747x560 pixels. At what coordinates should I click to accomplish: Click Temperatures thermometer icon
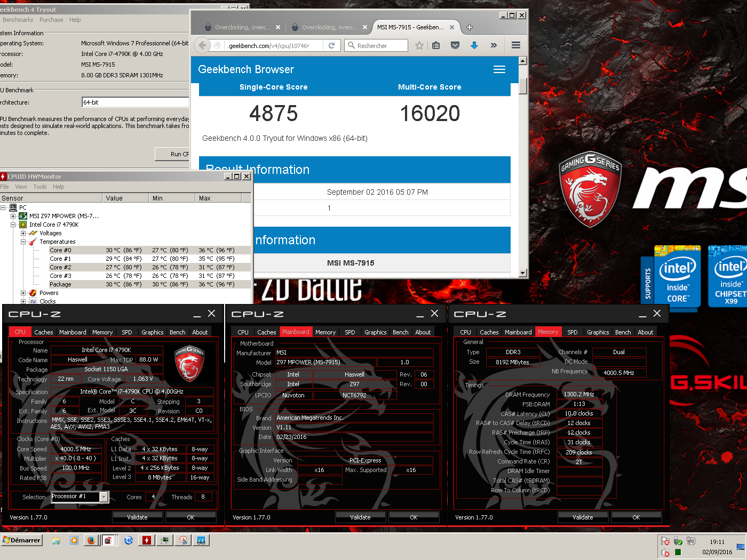pyautogui.click(x=33, y=242)
